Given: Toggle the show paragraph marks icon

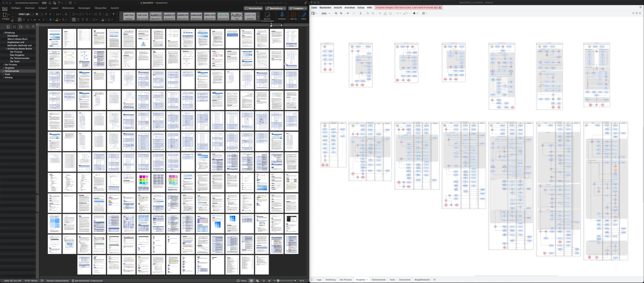Looking at the screenshot, I should point(113,14).
